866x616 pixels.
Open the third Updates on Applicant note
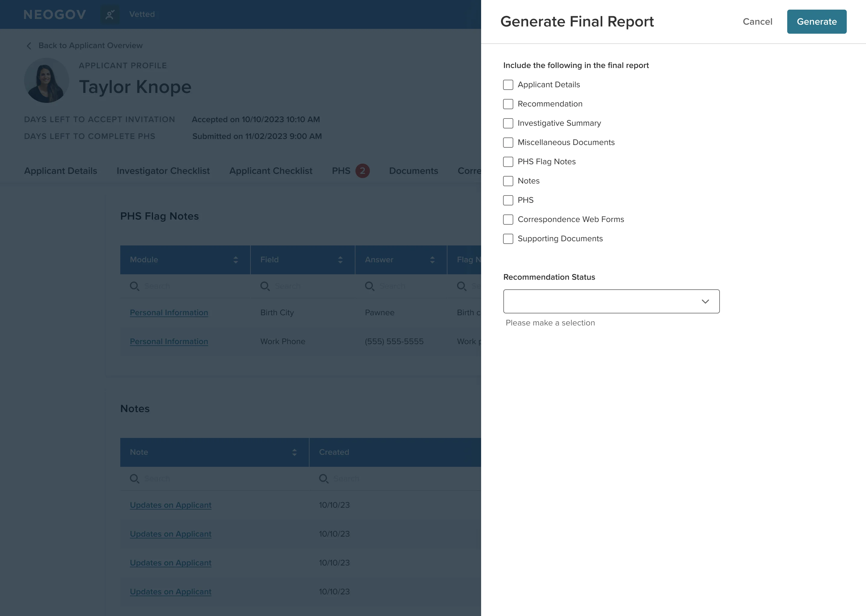point(170,563)
